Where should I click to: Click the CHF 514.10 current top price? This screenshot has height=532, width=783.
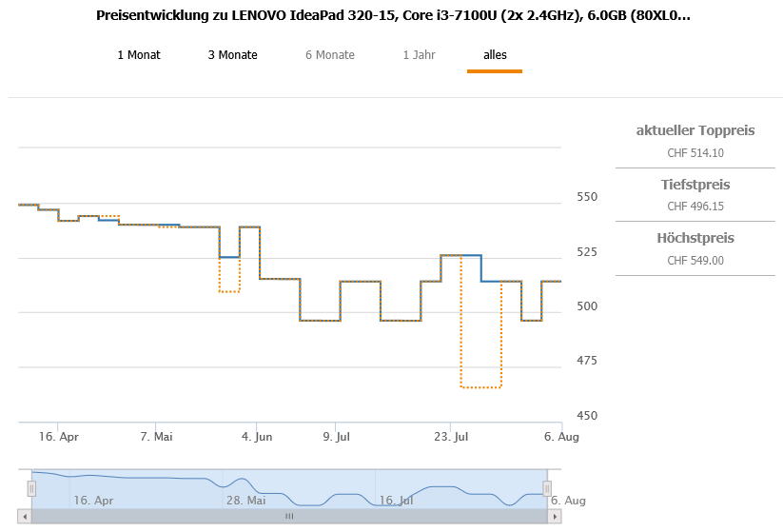click(695, 152)
